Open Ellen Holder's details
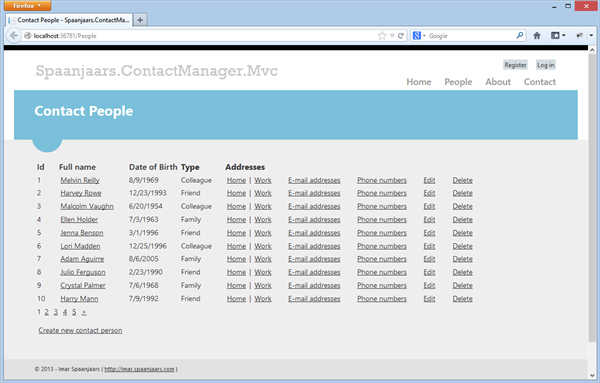This screenshot has width=600, height=383. (79, 220)
